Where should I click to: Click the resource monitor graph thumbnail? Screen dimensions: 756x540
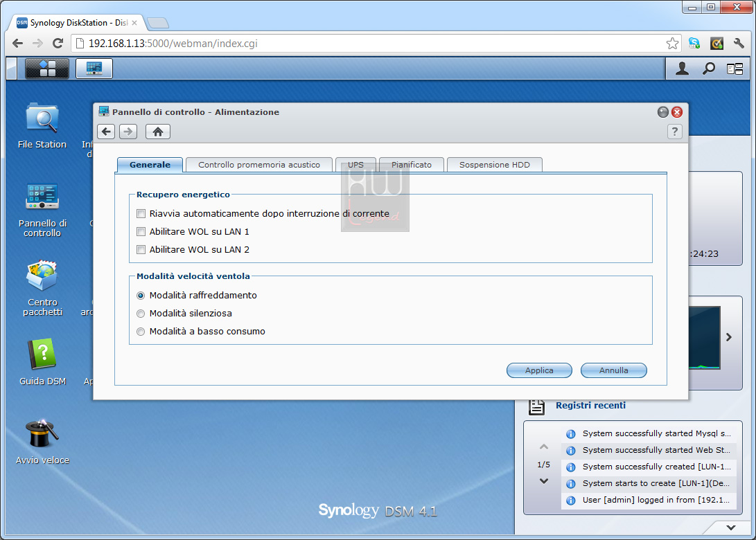coord(705,337)
